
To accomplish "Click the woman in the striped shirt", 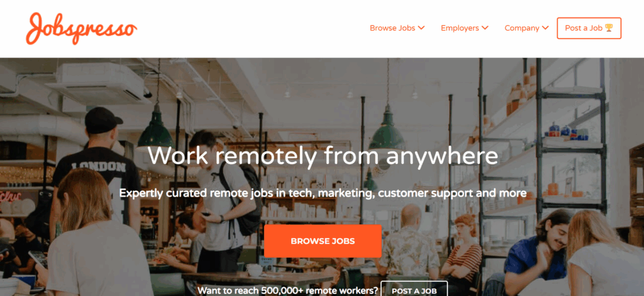I will (x=464, y=250).
